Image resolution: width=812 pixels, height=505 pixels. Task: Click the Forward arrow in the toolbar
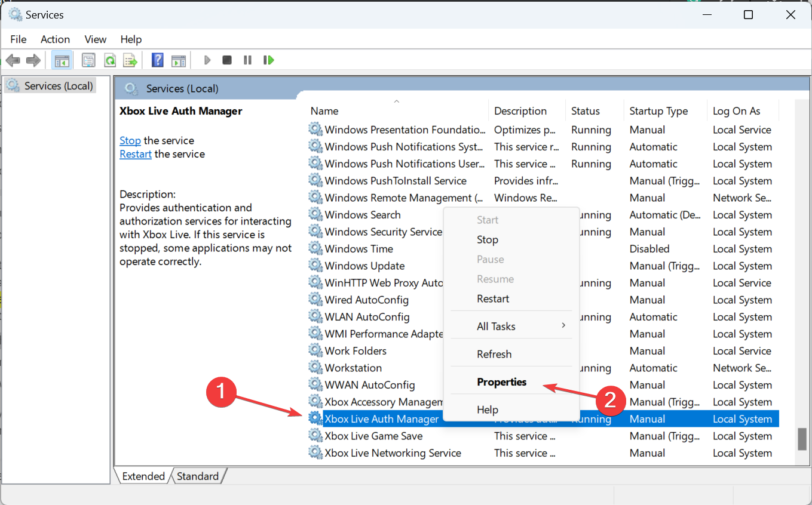33,60
